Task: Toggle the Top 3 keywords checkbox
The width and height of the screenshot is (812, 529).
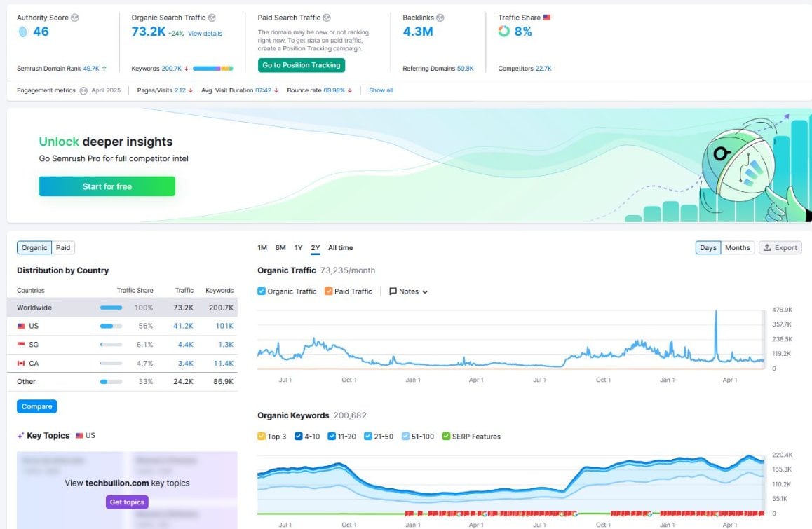Action: coord(262,436)
